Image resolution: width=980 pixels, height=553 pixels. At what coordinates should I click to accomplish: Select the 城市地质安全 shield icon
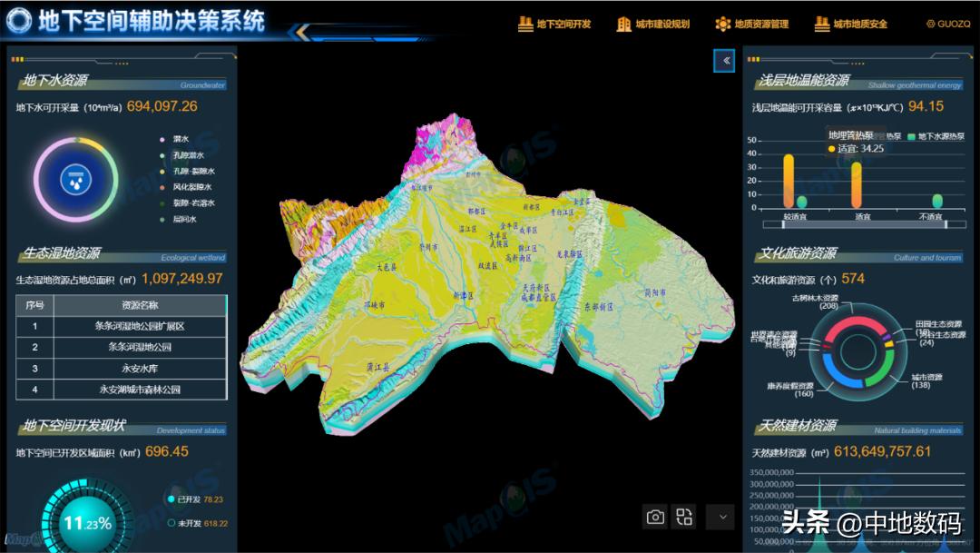click(820, 25)
